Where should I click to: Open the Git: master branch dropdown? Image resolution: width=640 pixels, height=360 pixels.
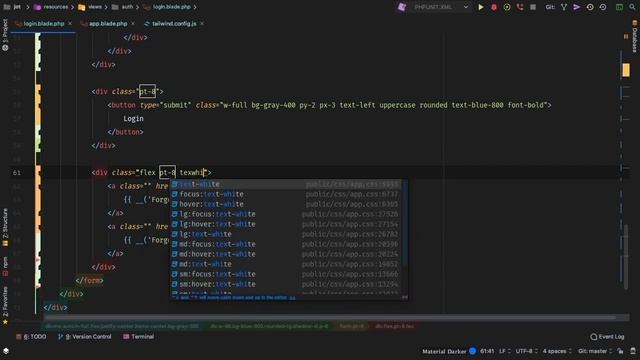pos(595,351)
